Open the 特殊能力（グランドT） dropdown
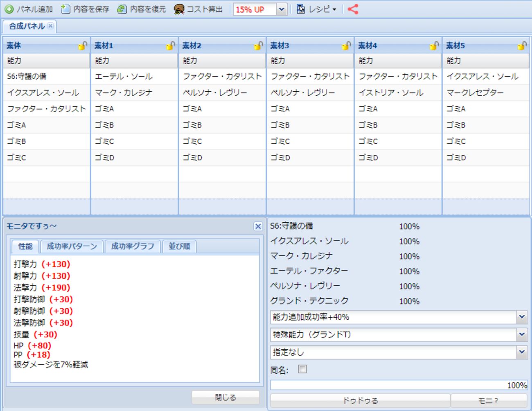 click(x=522, y=335)
